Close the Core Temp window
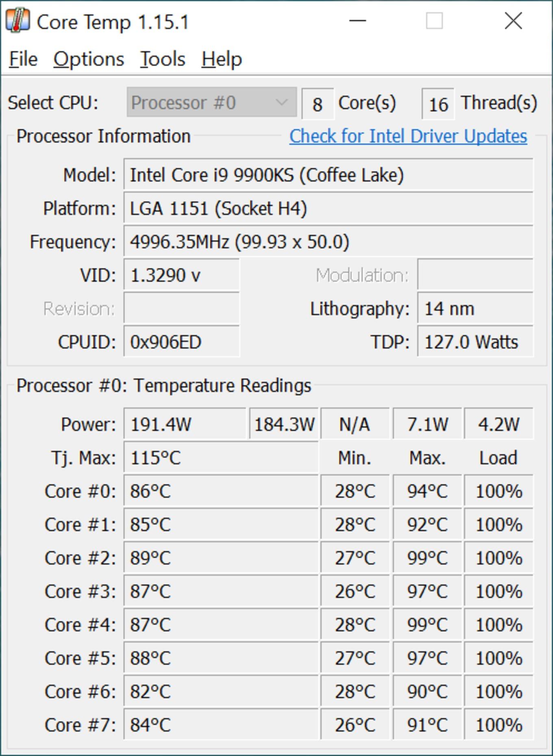 click(513, 21)
